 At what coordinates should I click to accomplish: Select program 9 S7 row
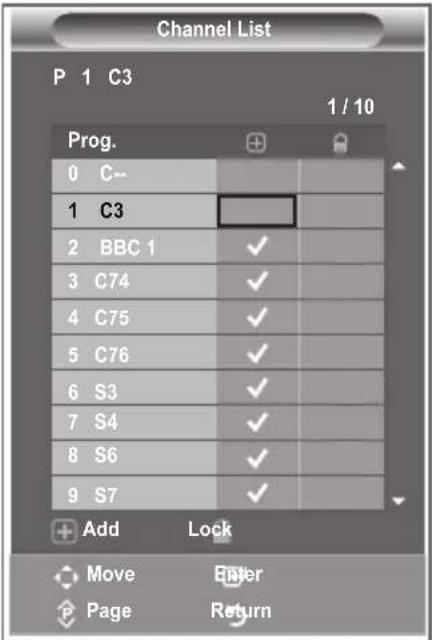(x=218, y=493)
